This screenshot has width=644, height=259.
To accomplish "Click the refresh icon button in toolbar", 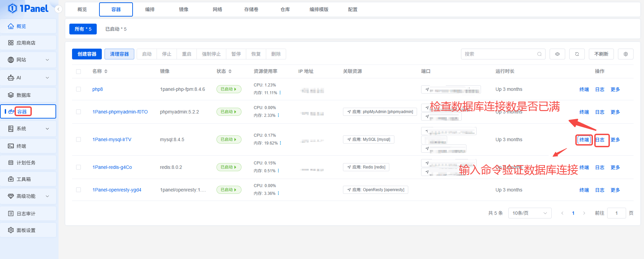I will pyautogui.click(x=577, y=54).
